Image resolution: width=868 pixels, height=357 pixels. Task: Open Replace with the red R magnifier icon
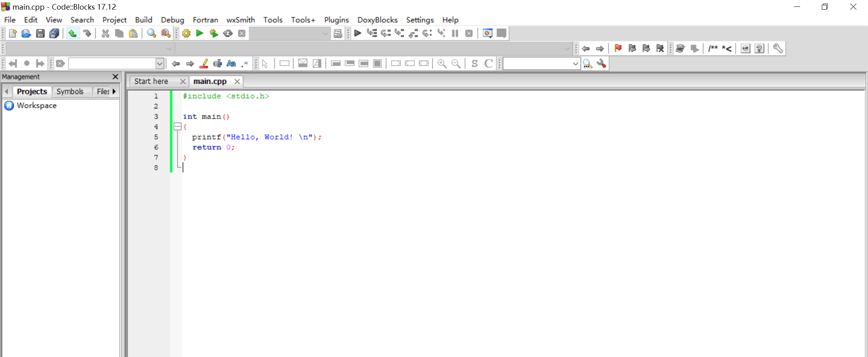(x=166, y=33)
